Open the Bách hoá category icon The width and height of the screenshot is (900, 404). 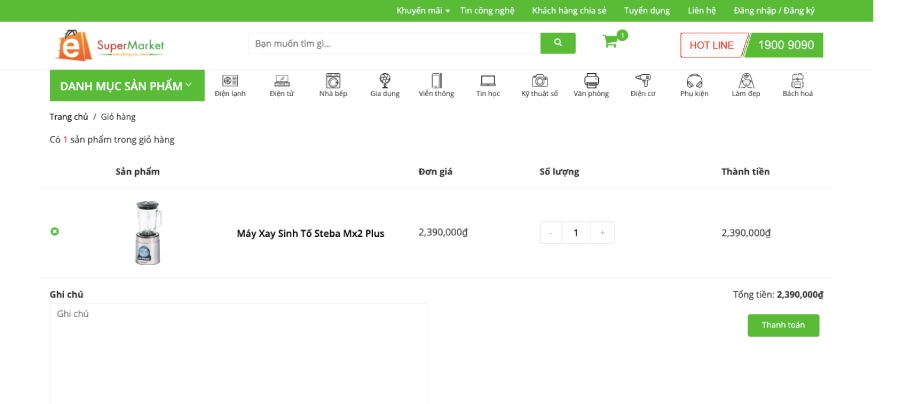(798, 80)
